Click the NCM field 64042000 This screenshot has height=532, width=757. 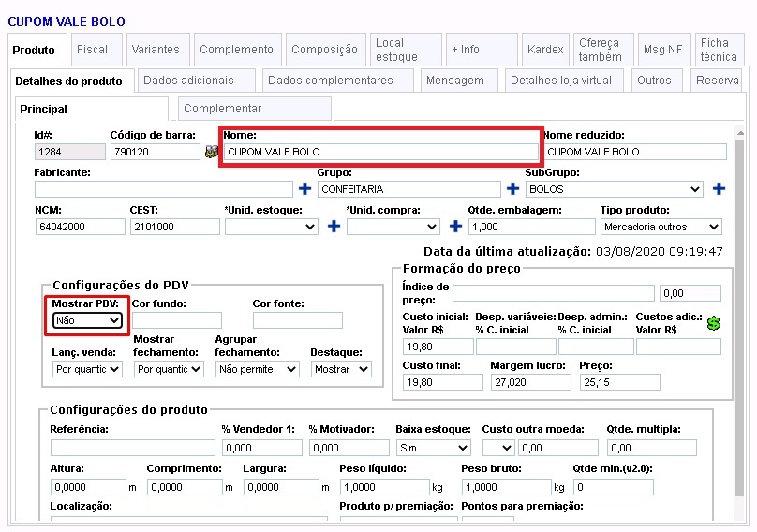tap(81, 227)
